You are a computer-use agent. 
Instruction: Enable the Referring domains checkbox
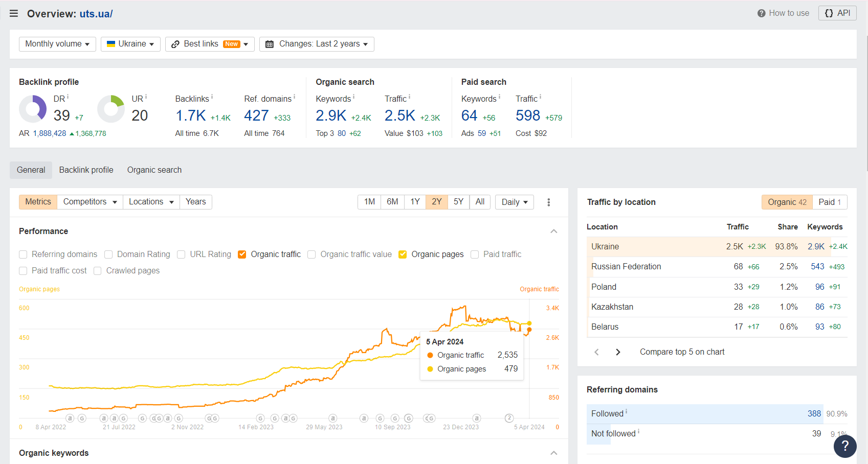pos(23,254)
